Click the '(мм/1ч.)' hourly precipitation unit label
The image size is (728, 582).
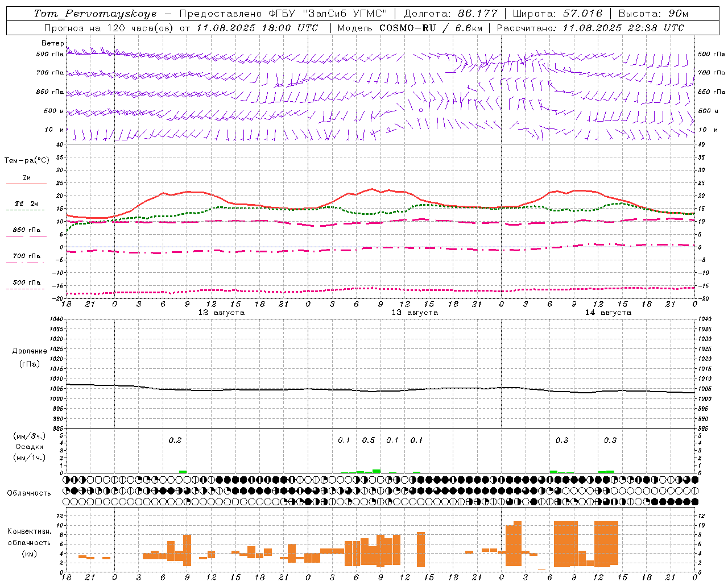tap(30, 458)
